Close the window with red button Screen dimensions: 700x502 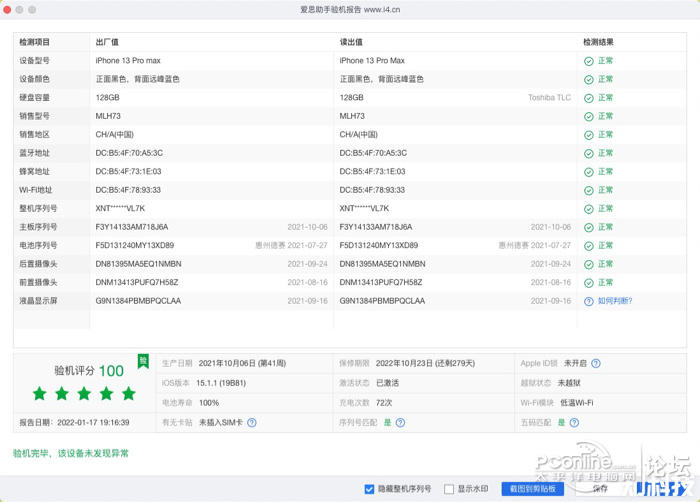point(7,9)
